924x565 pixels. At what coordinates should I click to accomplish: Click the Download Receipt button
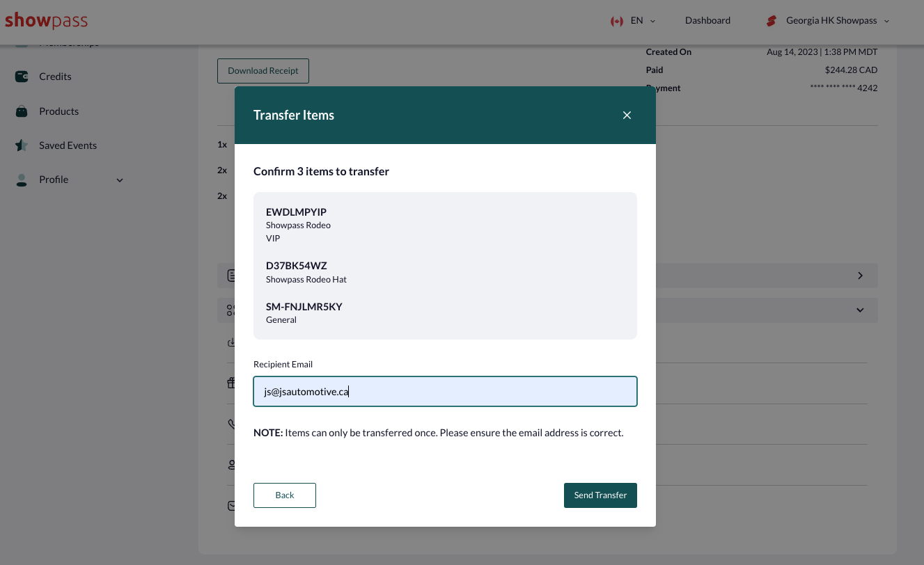click(263, 71)
